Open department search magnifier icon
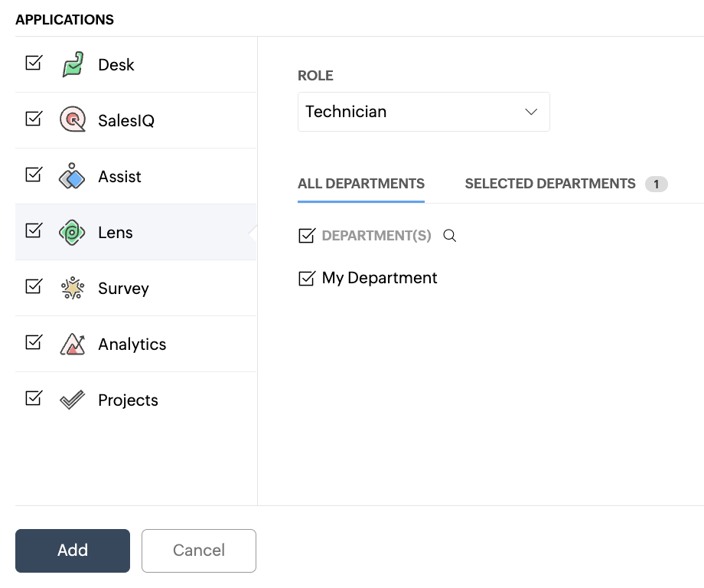This screenshot has width=704, height=588. 450,236
